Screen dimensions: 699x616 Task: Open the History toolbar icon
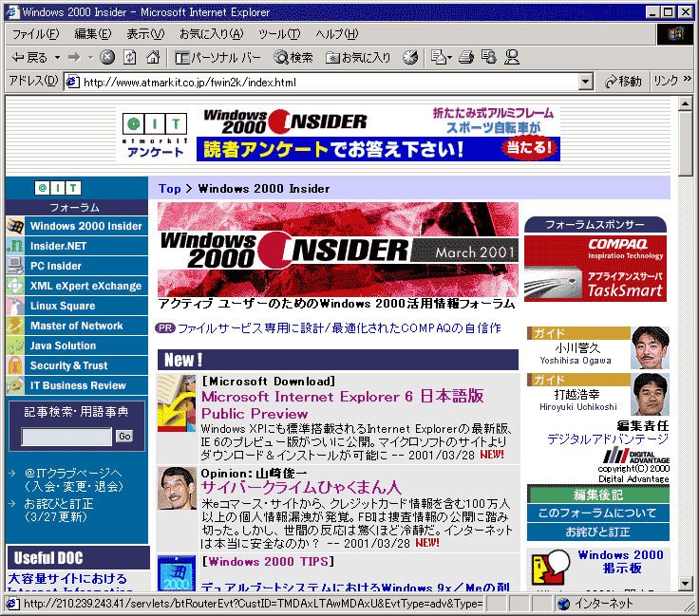[410, 58]
